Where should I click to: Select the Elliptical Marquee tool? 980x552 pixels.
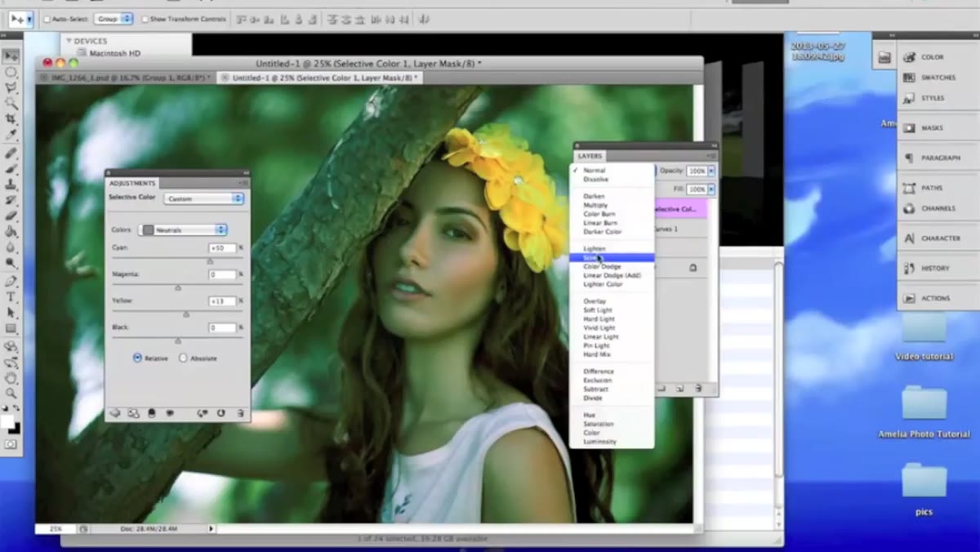point(11,72)
